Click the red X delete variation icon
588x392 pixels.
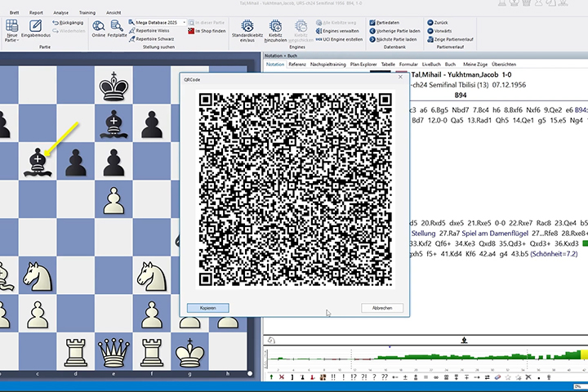282,377
